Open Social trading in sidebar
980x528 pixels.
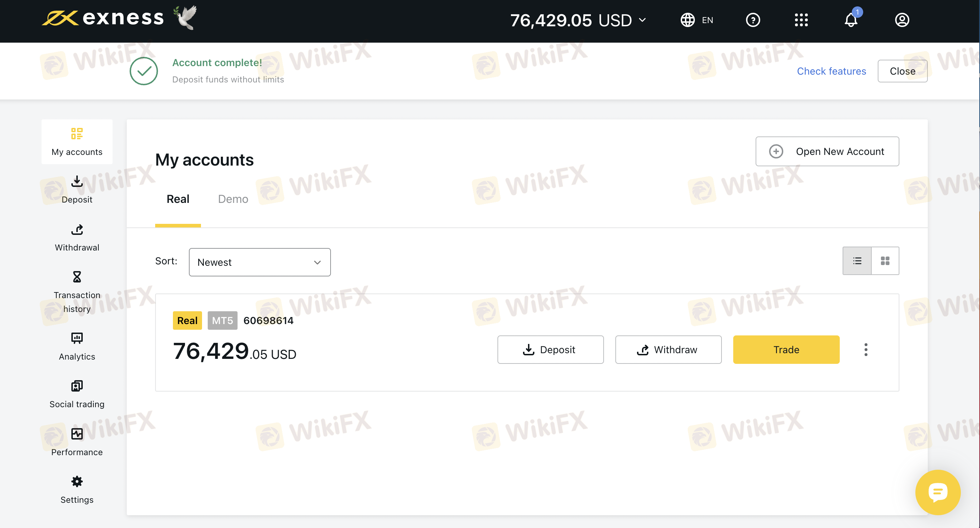77,395
